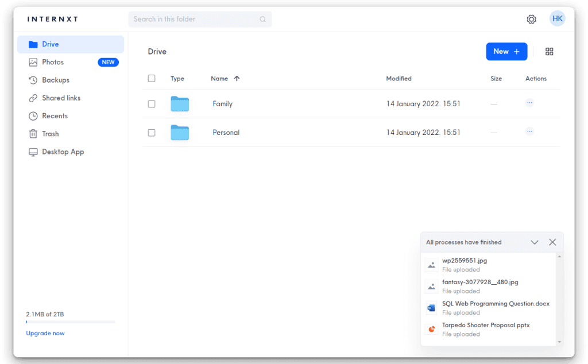The image size is (588, 364).
Task: Open the Personal folder icon
Action: (180, 133)
